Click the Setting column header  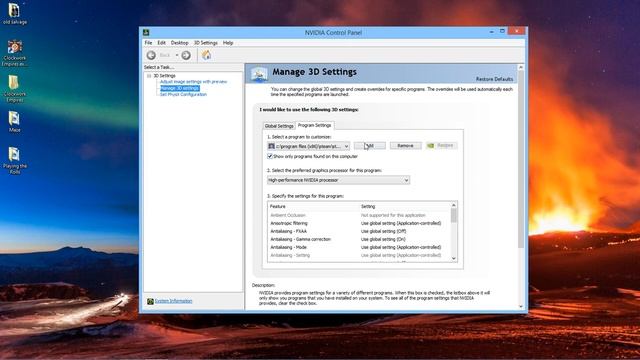404,207
